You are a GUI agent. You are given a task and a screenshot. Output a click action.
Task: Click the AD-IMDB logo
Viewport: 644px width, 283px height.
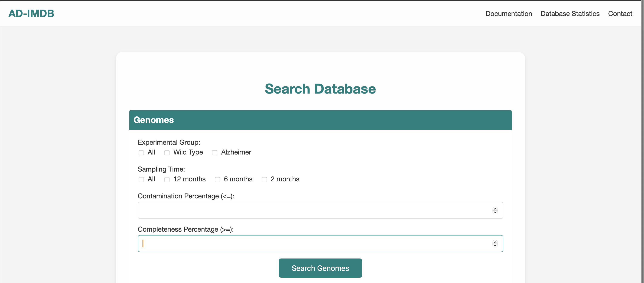point(31,13)
